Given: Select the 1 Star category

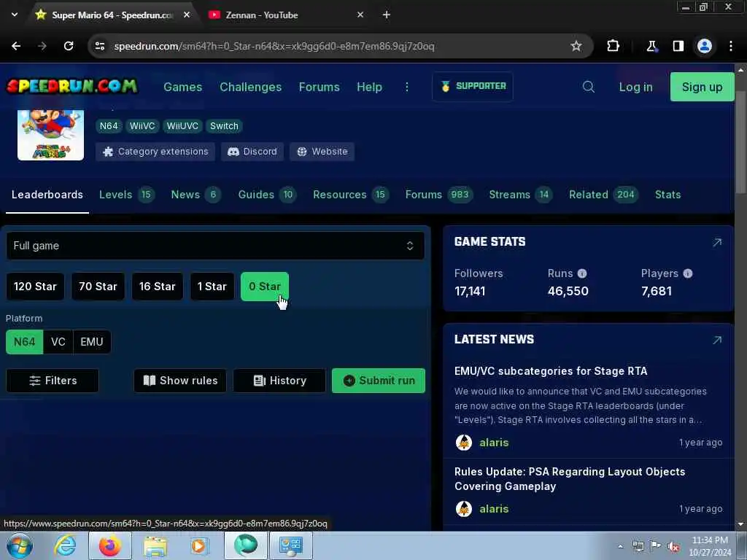Looking at the screenshot, I should click(x=212, y=286).
